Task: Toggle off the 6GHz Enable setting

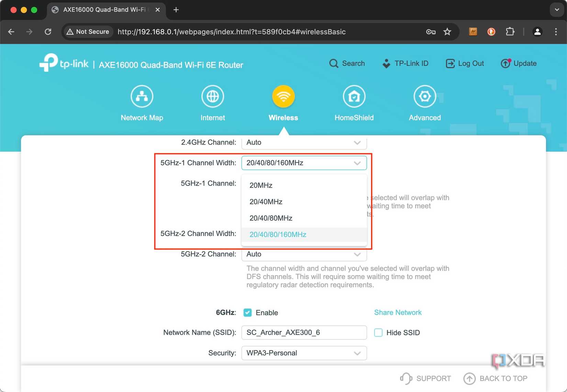Action: pos(247,313)
